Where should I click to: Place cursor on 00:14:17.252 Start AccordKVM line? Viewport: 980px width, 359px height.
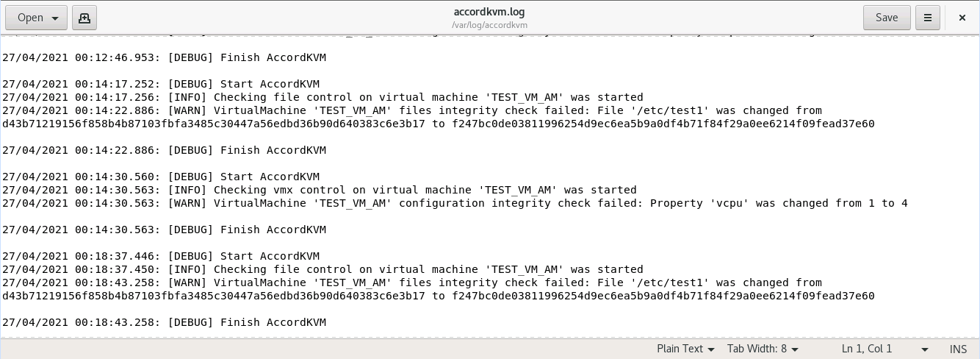[x=161, y=84]
